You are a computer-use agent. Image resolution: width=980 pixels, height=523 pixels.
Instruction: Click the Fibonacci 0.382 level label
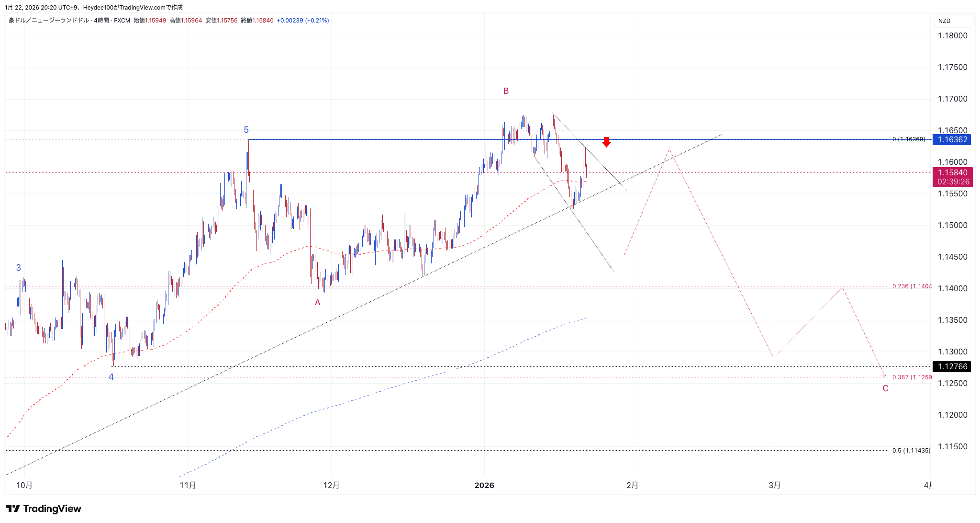pyautogui.click(x=912, y=377)
